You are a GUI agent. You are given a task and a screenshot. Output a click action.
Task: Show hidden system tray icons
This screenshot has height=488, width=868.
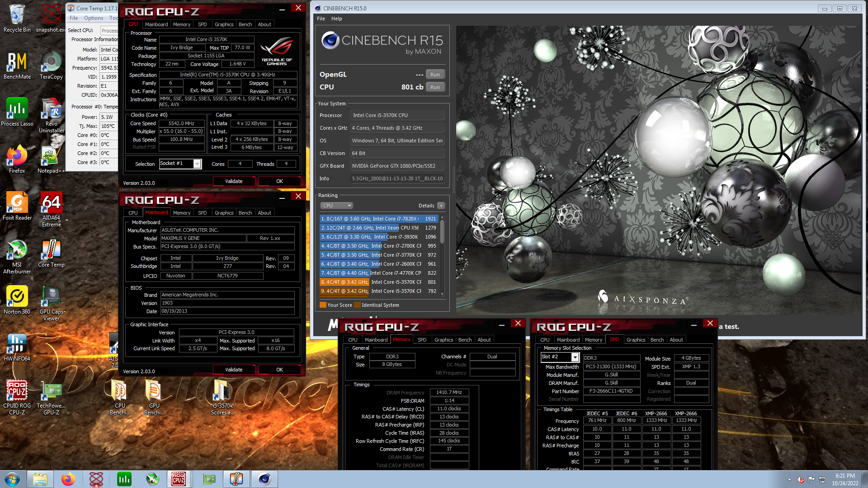789,479
